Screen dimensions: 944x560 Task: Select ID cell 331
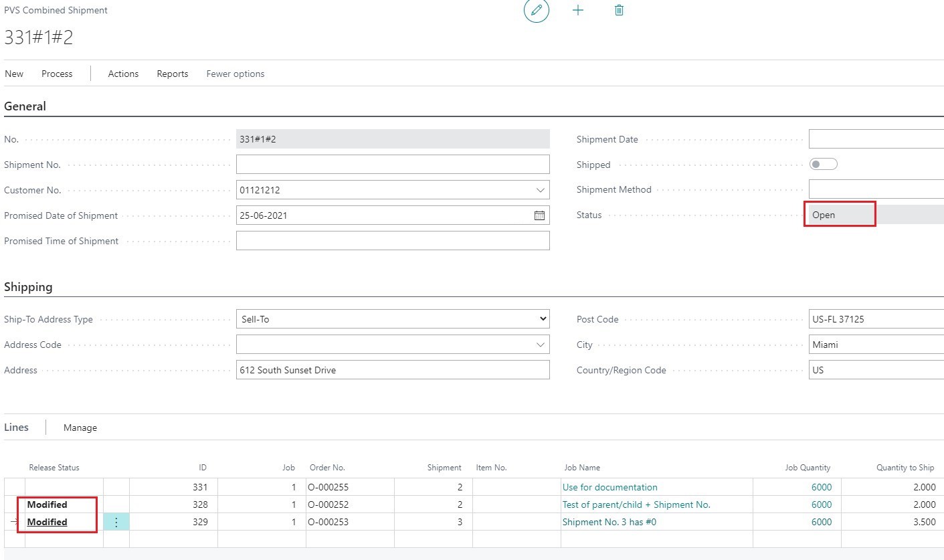pyautogui.click(x=173, y=487)
